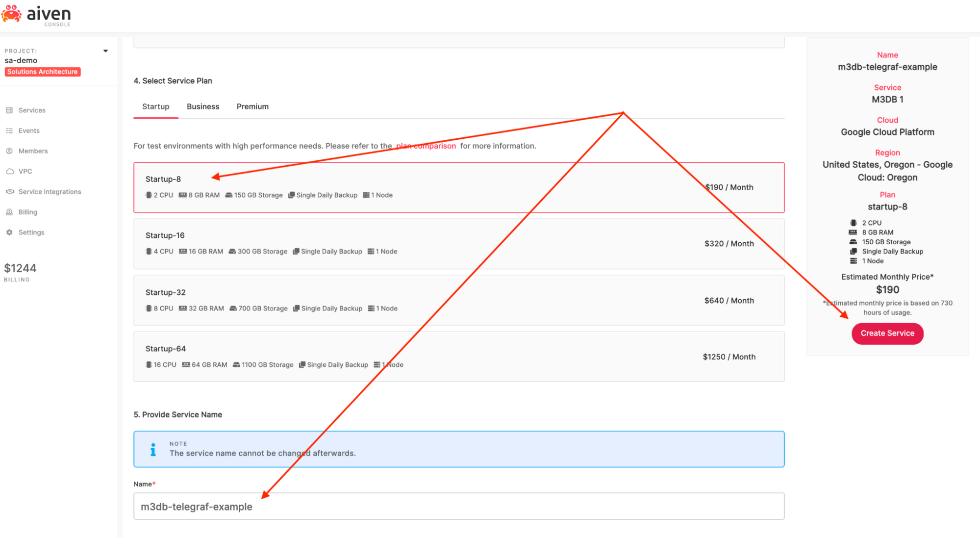
Task: Click the Settings gear icon
Action: click(9, 232)
